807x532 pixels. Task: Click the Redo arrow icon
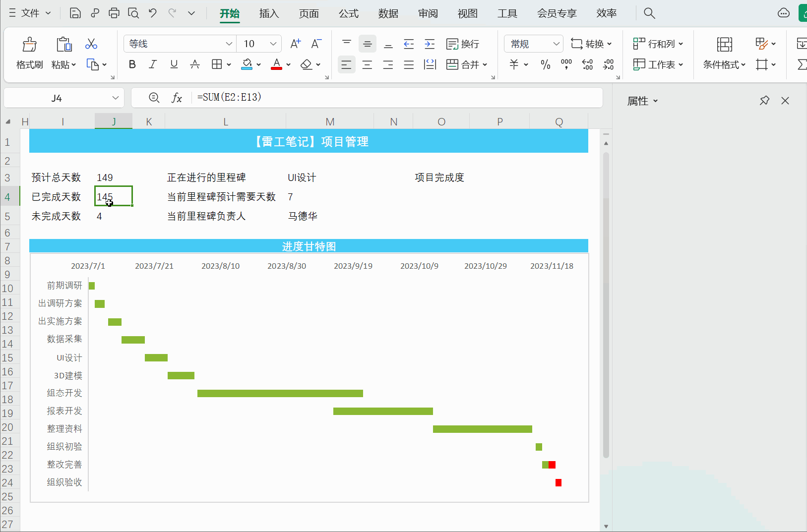172,13
